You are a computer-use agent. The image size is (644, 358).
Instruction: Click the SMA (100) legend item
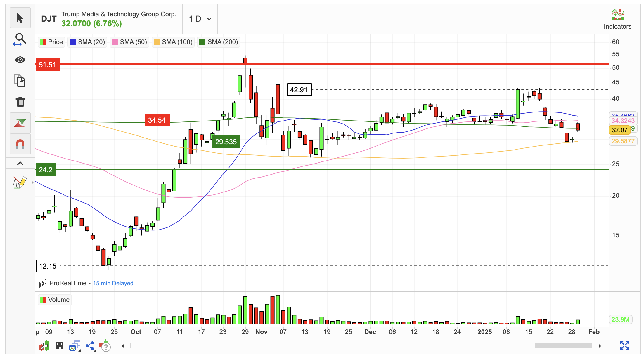173,42
